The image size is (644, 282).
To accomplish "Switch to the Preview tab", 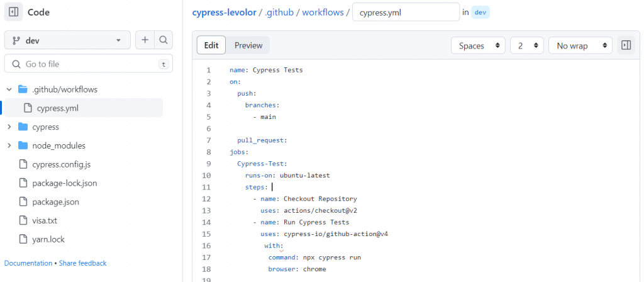I will click(x=248, y=45).
